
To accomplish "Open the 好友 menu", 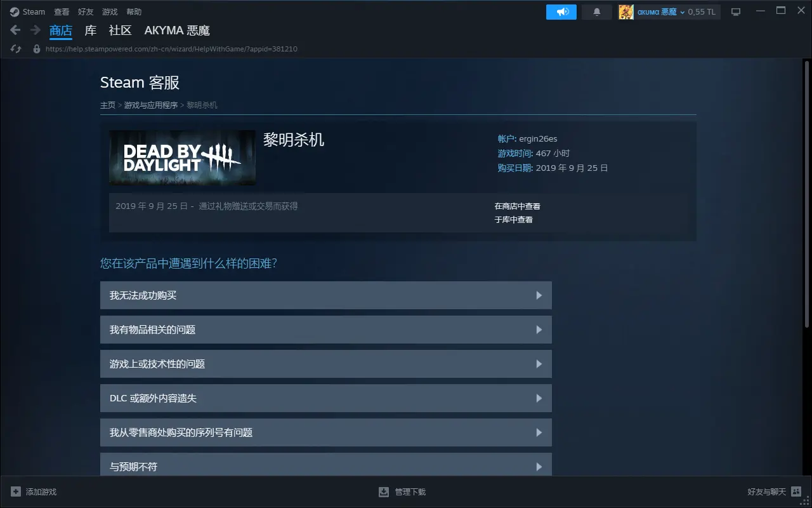I will 86,11.
